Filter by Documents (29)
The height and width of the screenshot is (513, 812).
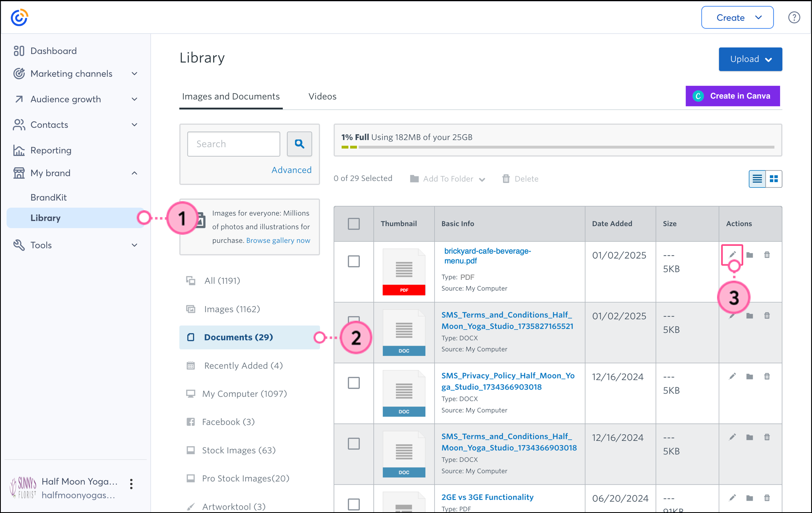(x=249, y=337)
